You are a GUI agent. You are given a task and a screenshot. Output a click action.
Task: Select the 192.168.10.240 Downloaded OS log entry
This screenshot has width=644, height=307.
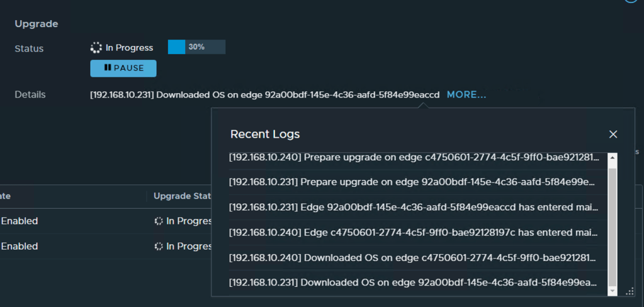(414, 258)
